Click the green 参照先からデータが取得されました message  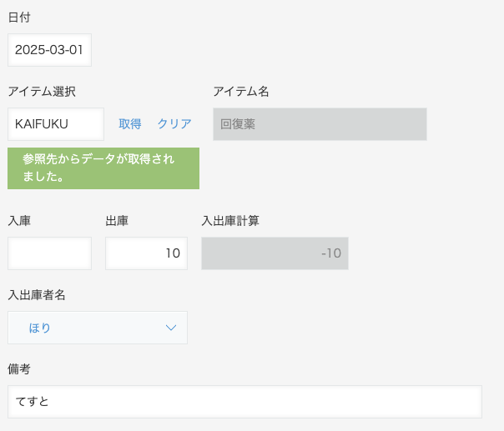(x=103, y=168)
